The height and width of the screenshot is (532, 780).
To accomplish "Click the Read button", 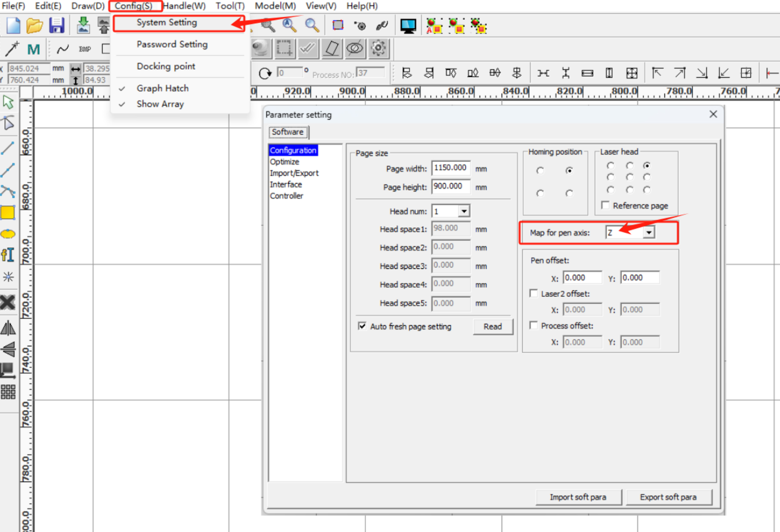I will (493, 327).
